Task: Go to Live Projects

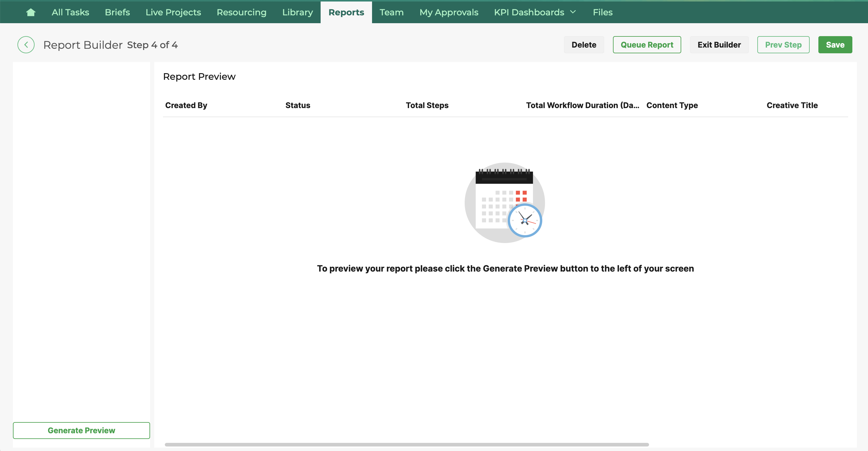Action: pyautogui.click(x=173, y=12)
